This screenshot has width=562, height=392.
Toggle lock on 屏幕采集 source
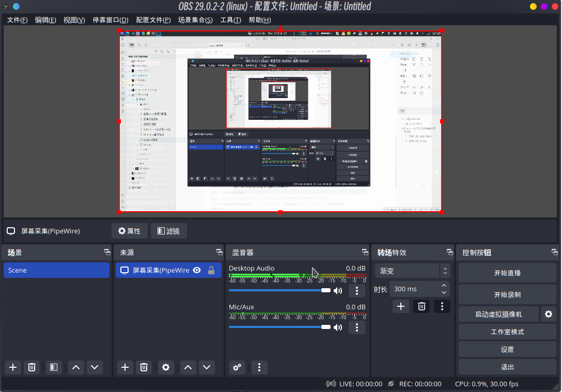coord(211,270)
